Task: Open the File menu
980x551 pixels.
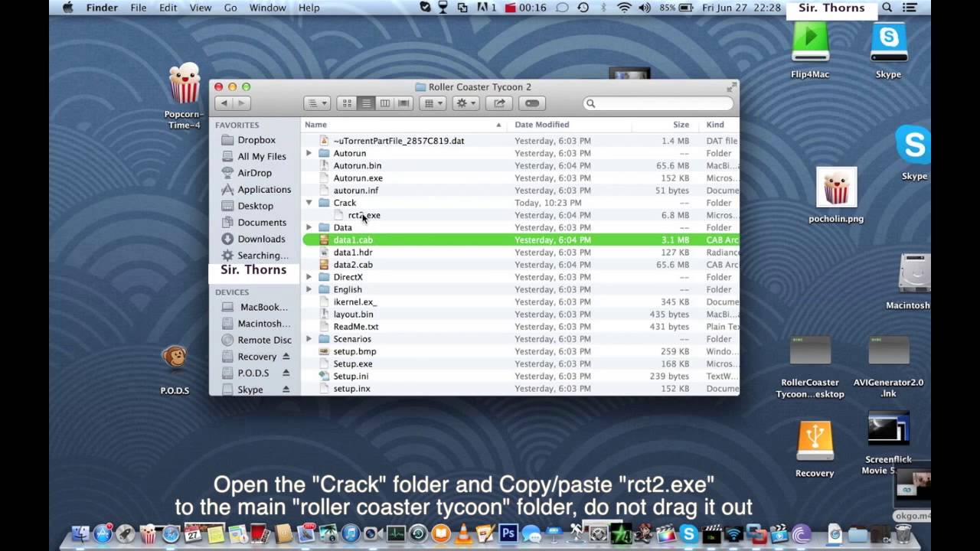Action: click(139, 8)
